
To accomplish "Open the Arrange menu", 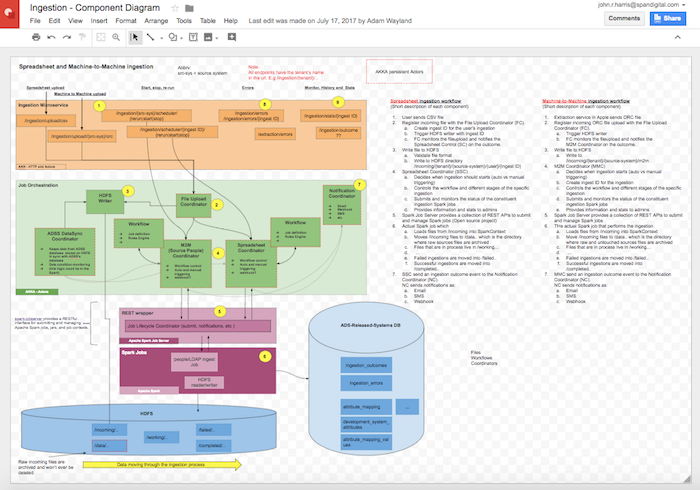I will pos(156,21).
